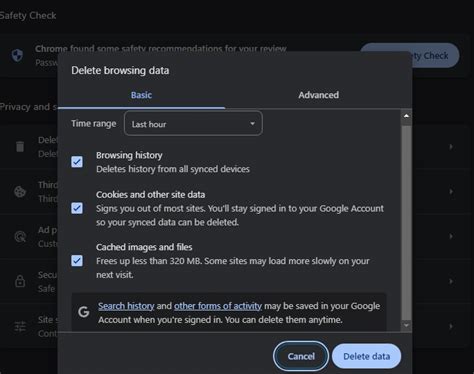Click the dialog scrollbar up arrow
The image size is (474, 374).
[406, 116]
